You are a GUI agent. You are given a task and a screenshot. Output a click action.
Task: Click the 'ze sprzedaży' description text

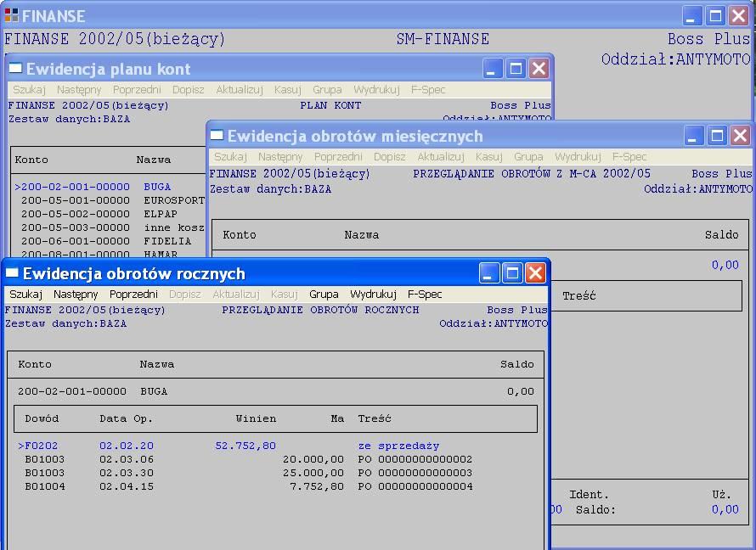(398, 446)
